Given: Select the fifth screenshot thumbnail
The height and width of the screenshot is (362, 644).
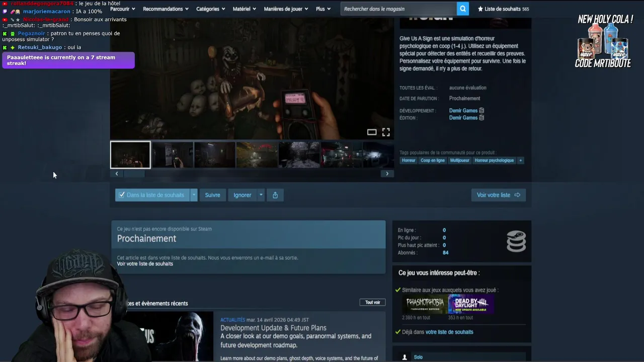Looking at the screenshot, I should click(x=299, y=155).
